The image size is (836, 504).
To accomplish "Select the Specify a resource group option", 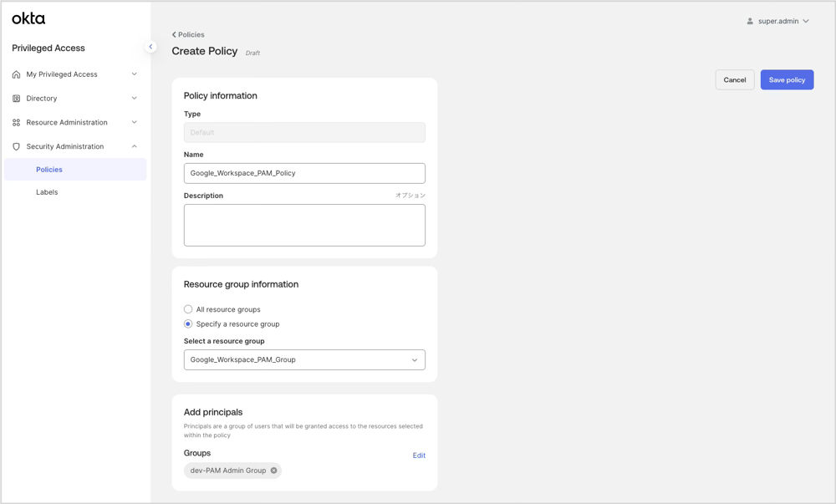I will pos(188,323).
